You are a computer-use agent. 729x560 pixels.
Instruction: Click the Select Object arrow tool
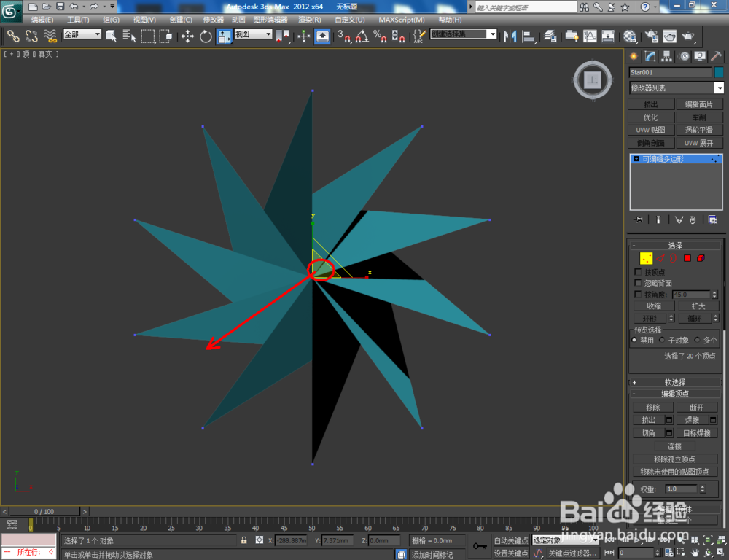[x=111, y=36]
